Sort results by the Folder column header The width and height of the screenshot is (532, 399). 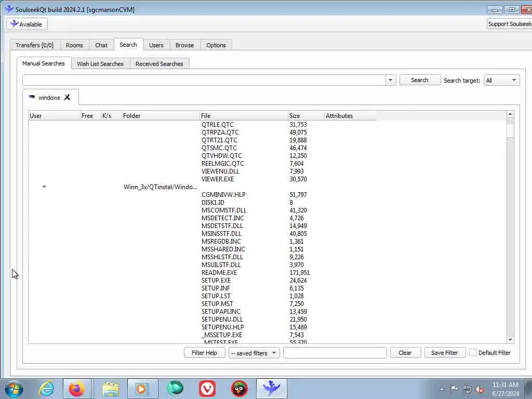(x=161, y=116)
